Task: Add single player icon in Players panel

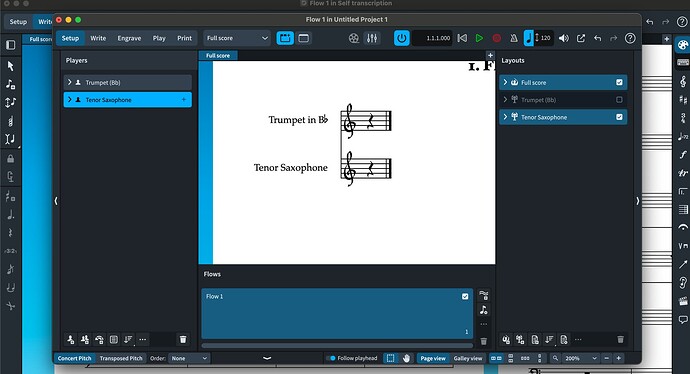Action: click(x=70, y=340)
